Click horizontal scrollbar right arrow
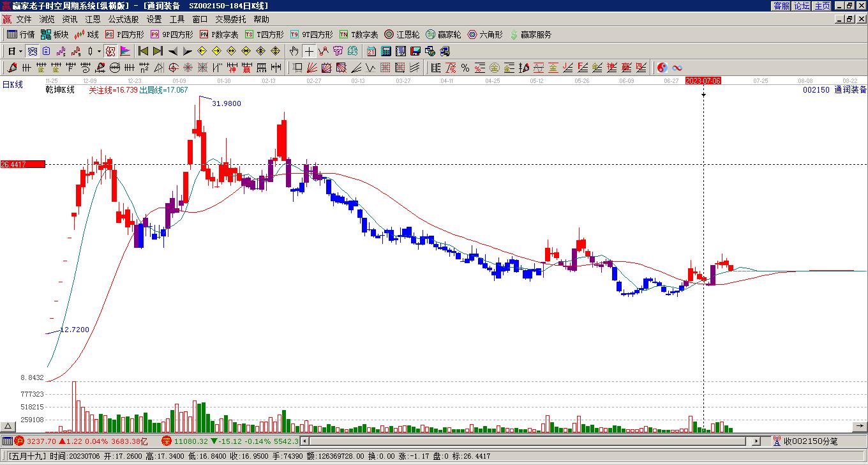The image size is (868, 465). pyautogui.click(x=756, y=441)
